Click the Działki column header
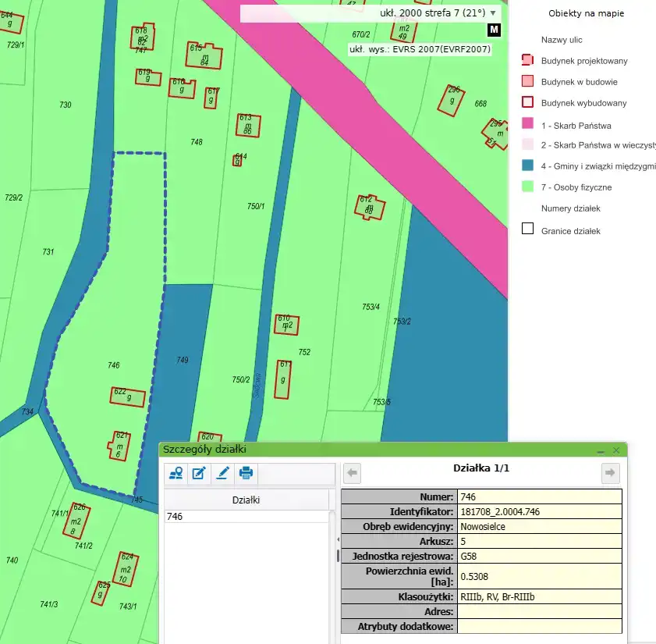Viewport: 656px width, 644px height. pos(246,500)
